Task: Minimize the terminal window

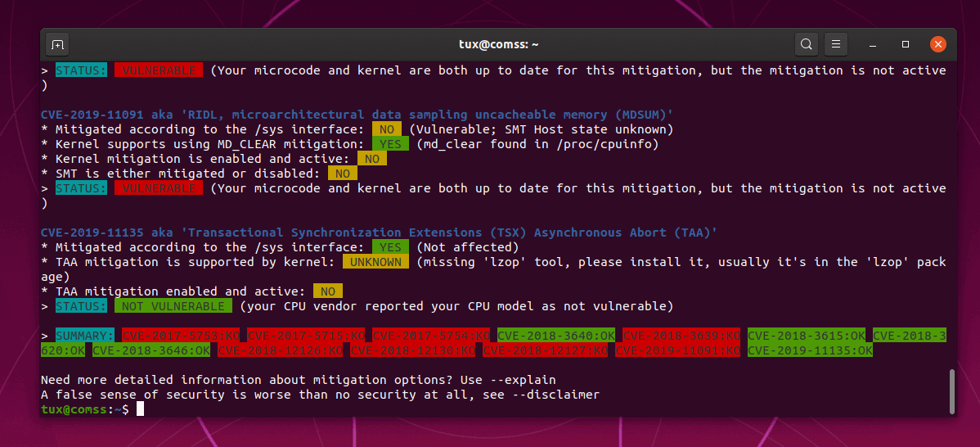Action: pyautogui.click(x=873, y=44)
